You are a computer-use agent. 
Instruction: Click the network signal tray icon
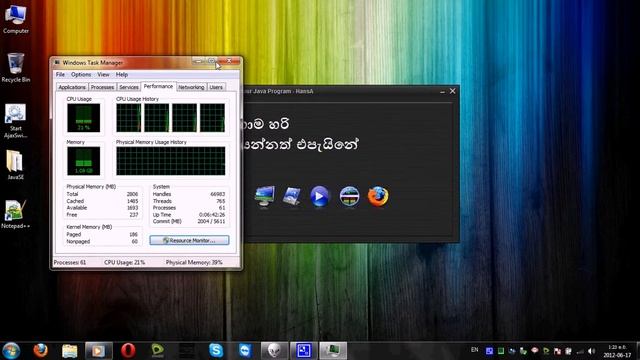[580, 351]
